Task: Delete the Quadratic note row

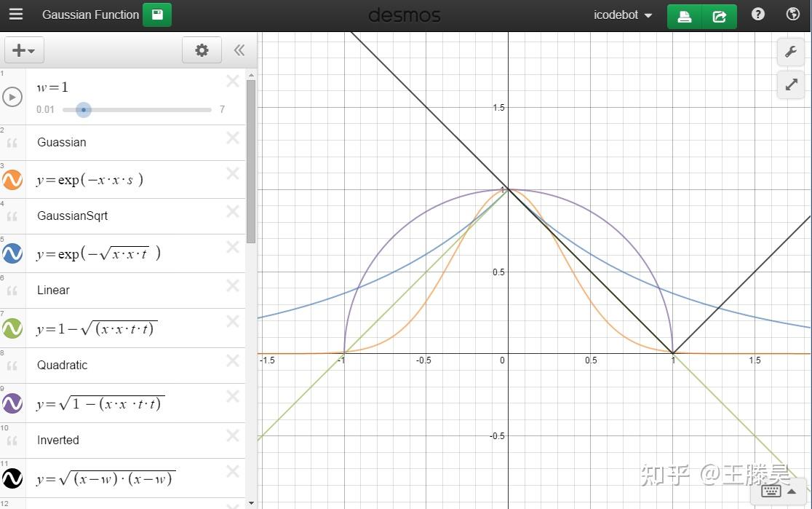Action: click(233, 360)
